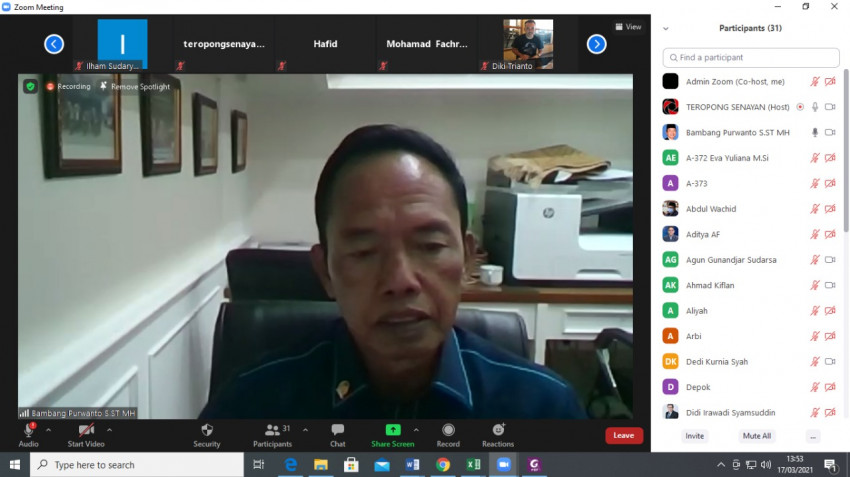Open the Windows Start menu
The image size is (850, 477).
pyautogui.click(x=15, y=465)
